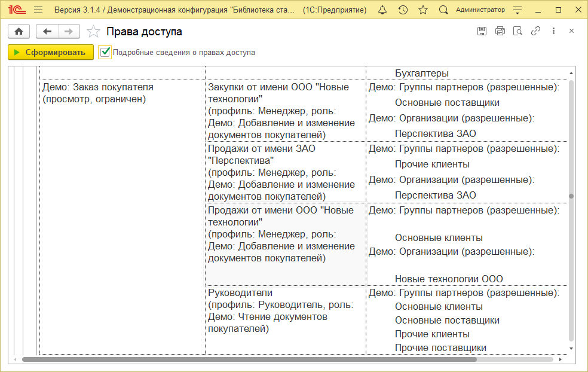
Task: Close the Права доступа form tab
Action: pyautogui.click(x=571, y=31)
